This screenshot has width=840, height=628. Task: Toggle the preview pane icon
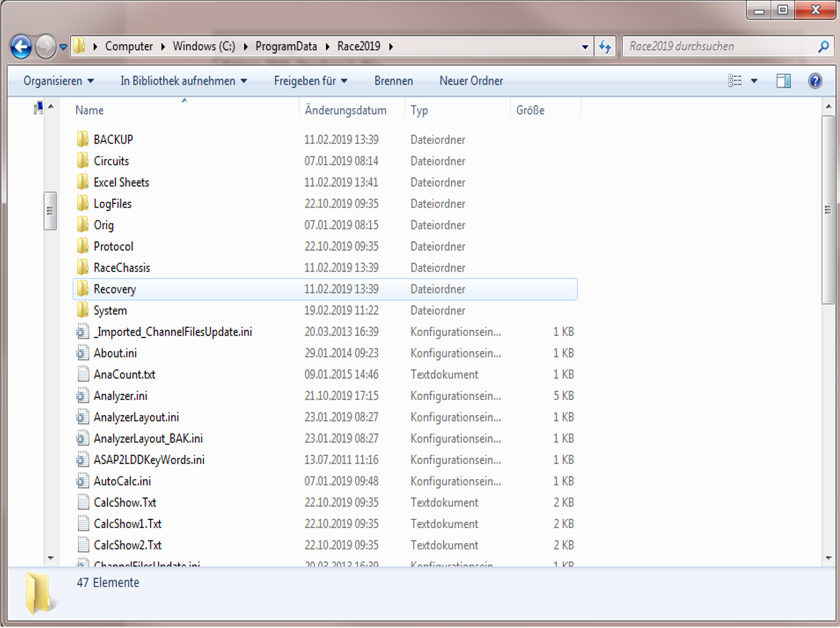pyautogui.click(x=783, y=81)
